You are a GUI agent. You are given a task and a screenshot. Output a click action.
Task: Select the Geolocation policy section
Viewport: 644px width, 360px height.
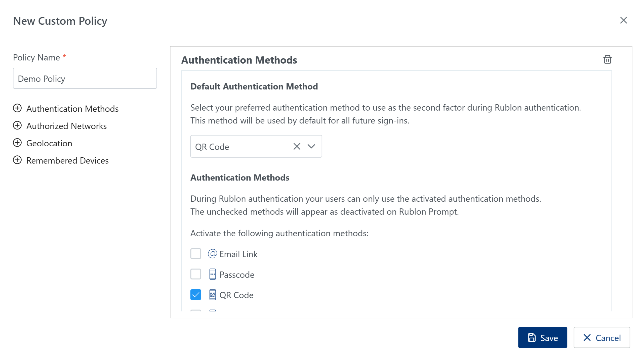click(x=49, y=143)
